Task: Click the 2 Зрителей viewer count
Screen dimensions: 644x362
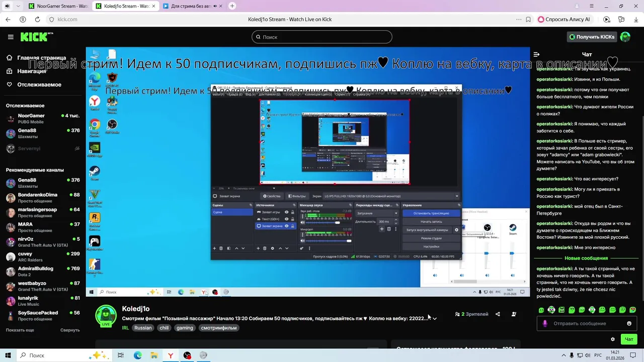Action: point(471,314)
